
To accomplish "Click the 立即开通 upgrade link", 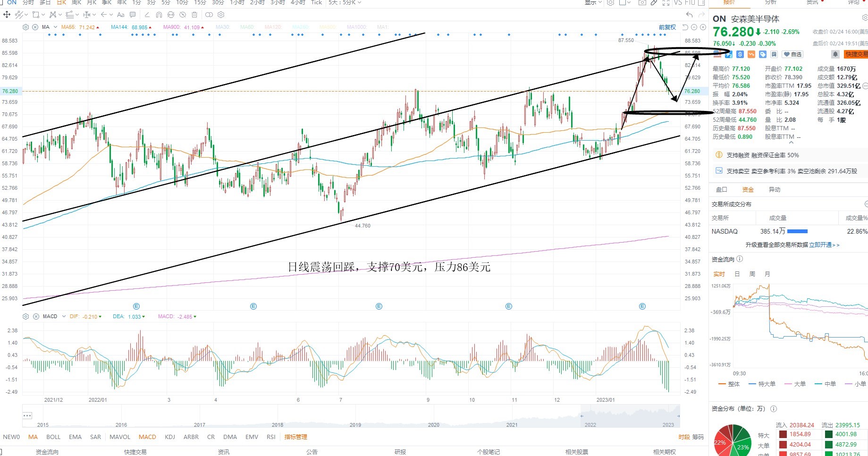I will (824, 245).
